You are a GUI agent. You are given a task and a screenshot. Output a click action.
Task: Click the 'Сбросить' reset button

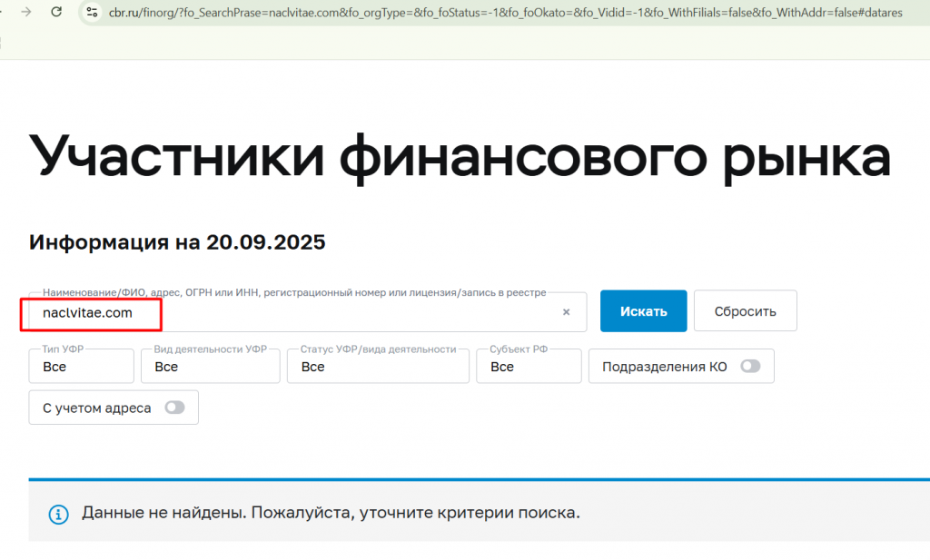click(x=745, y=311)
